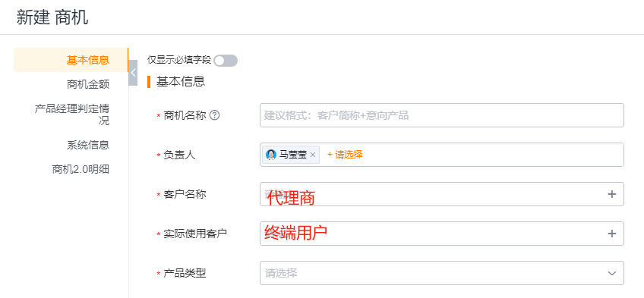Click the + 请选择 link in 负责人

(345, 155)
